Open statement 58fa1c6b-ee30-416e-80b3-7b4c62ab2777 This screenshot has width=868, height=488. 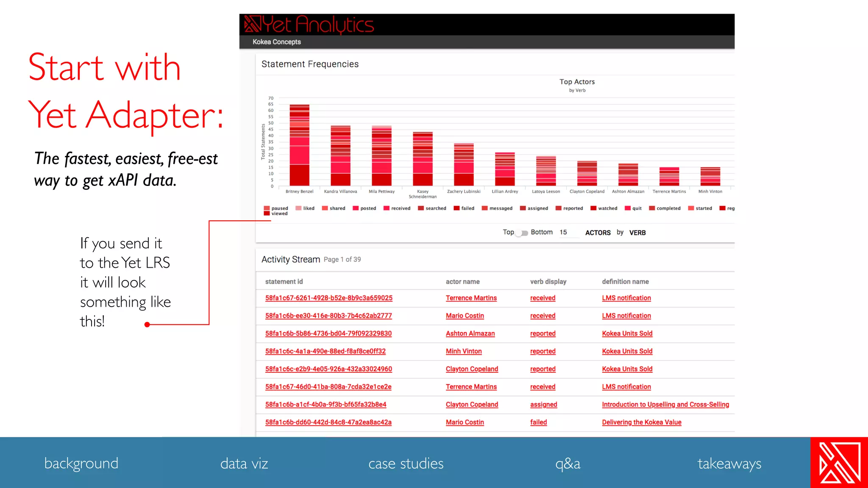(x=328, y=316)
